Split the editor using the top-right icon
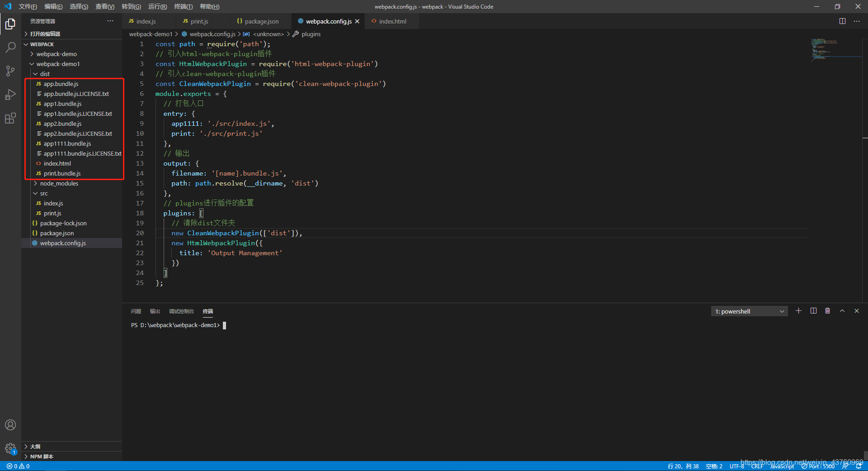The width and height of the screenshot is (868, 471). (x=843, y=21)
